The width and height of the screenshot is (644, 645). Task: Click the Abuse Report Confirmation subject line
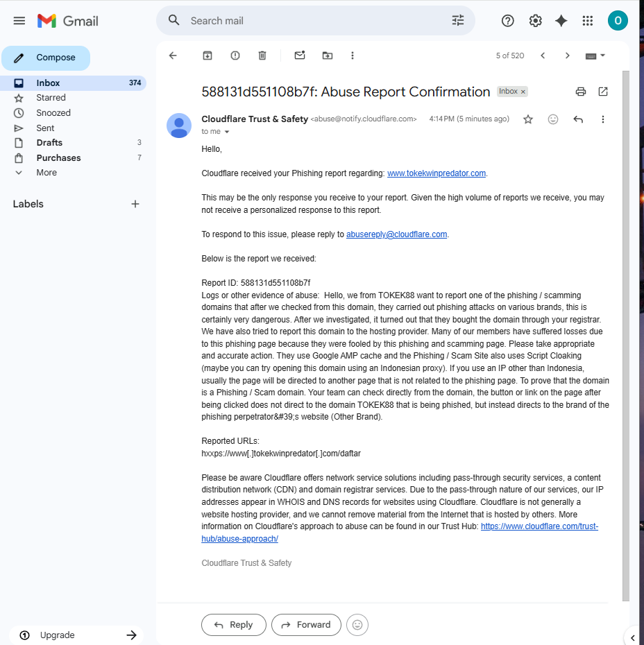click(x=346, y=92)
